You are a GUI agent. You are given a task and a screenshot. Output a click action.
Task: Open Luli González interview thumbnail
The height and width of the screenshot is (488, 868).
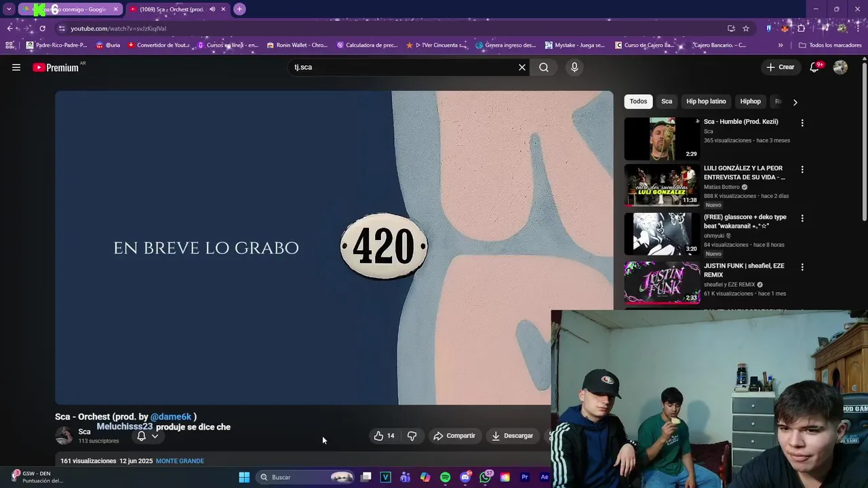click(662, 185)
